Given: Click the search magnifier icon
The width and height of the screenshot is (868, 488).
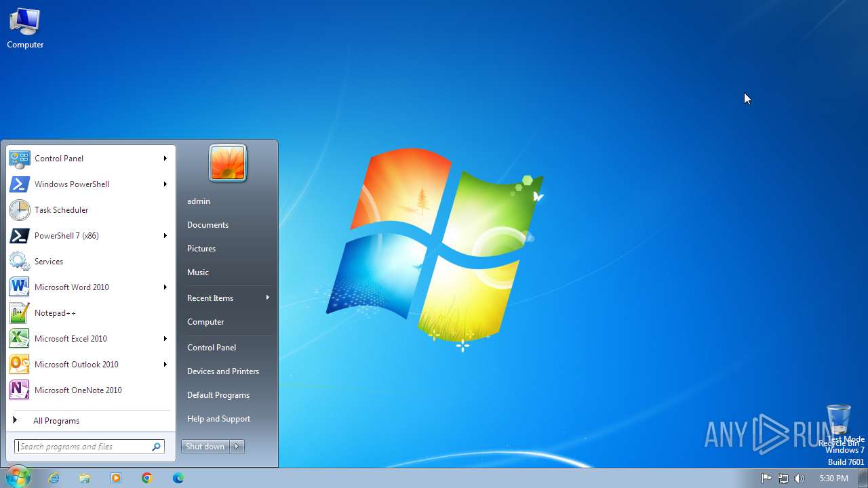Looking at the screenshot, I should coord(156,447).
